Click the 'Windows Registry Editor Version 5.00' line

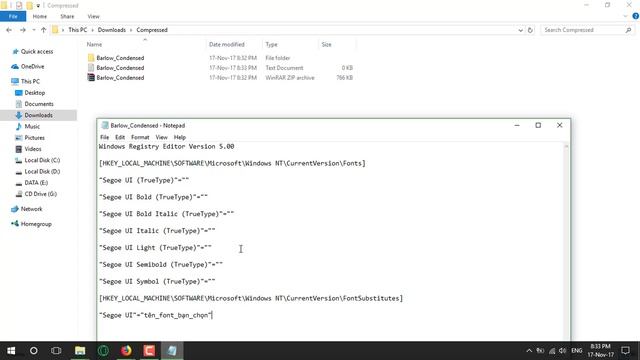click(x=167, y=147)
